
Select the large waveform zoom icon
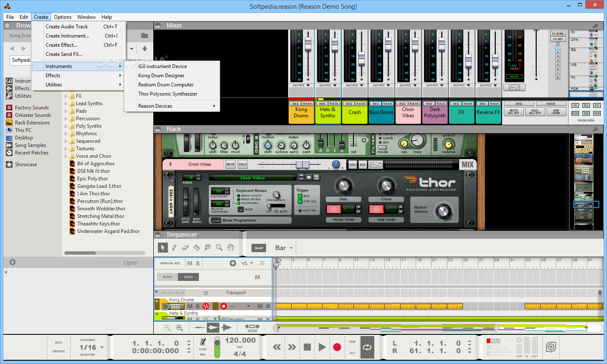point(226,328)
